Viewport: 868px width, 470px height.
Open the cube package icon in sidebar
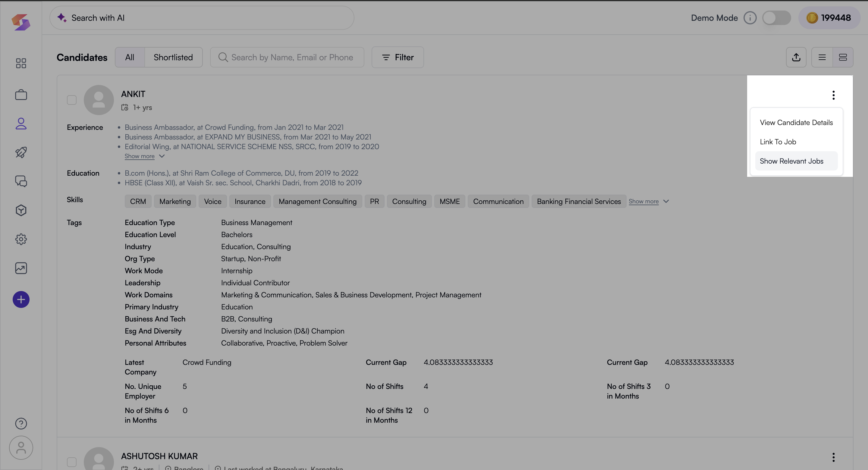(x=21, y=210)
